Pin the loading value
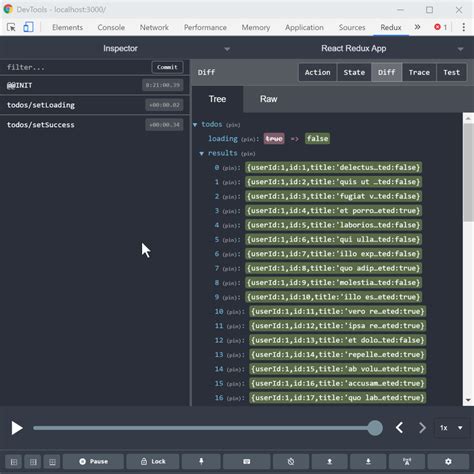The height and width of the screenshot is (474, 474). (x=248, y=139)
